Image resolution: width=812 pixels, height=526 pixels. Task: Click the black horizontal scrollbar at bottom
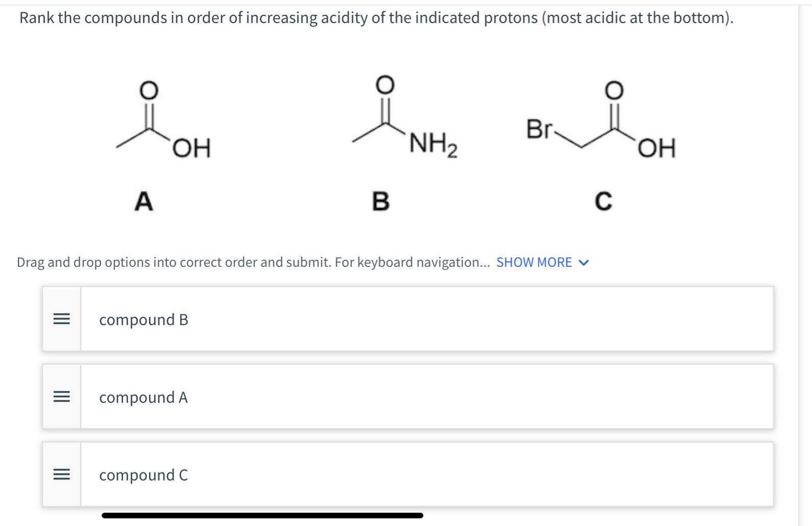[263, 515]
